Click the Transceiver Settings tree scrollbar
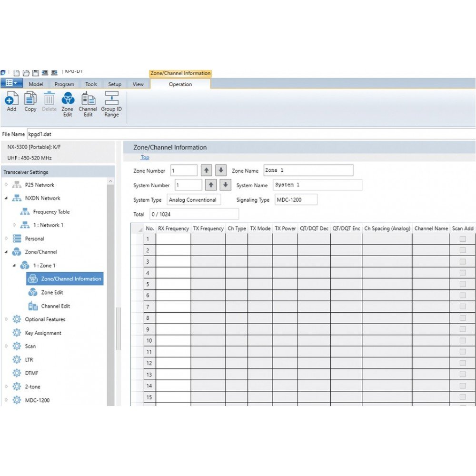 pyautogui.click(x=110, y=286)
